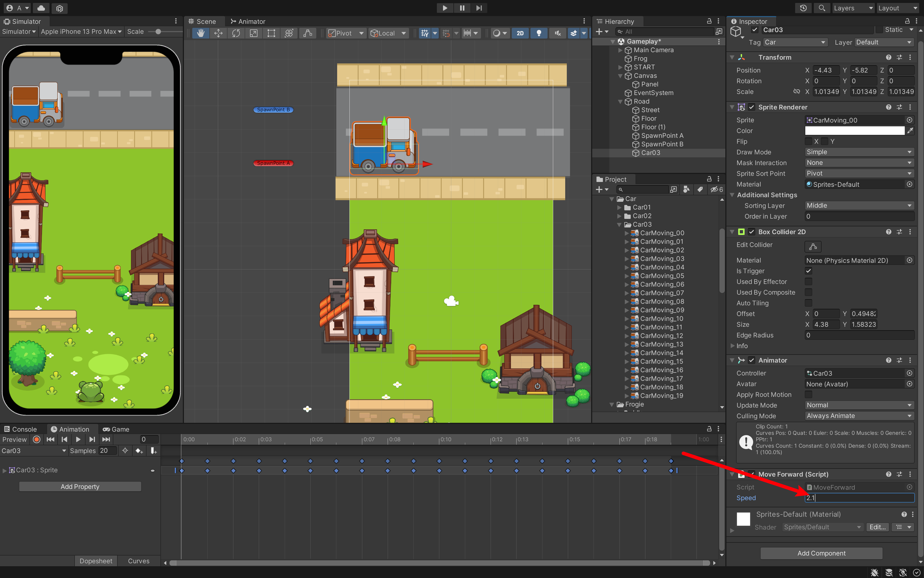924x578 pixels.
Task: Click the Pause button
Action: [462, 8]
